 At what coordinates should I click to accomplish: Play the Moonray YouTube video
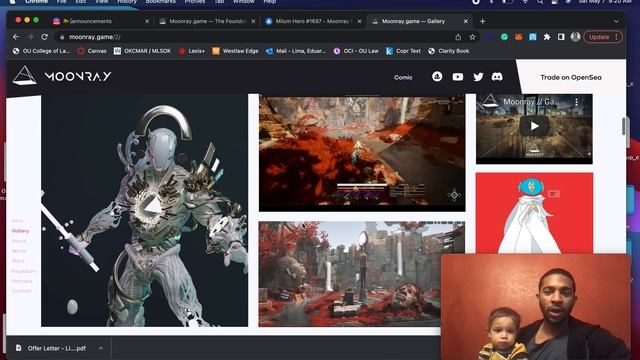pos(534,126)
